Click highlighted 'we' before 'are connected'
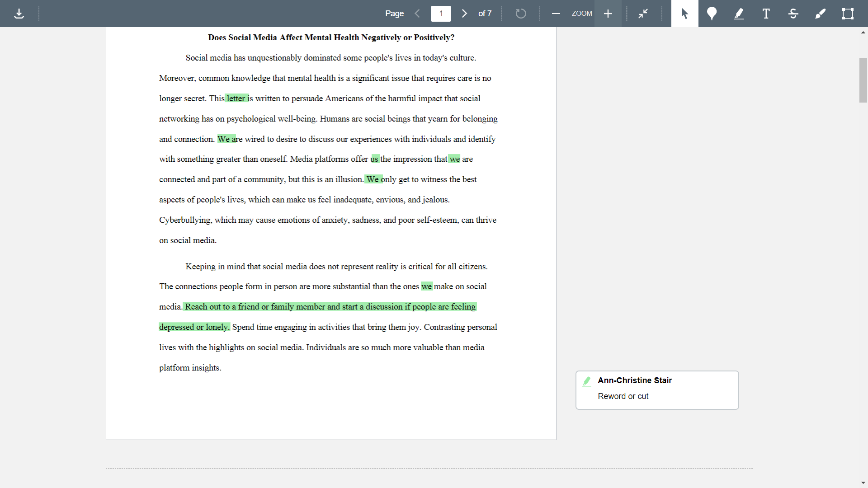Viewport: 868px width, 488px height. 454,159
